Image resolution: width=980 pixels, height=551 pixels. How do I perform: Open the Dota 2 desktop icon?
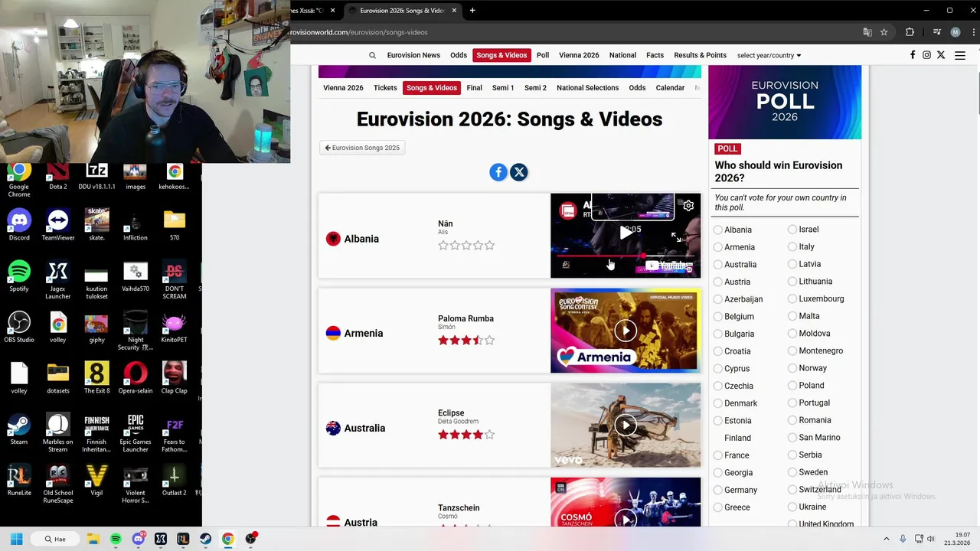[58, 177]
